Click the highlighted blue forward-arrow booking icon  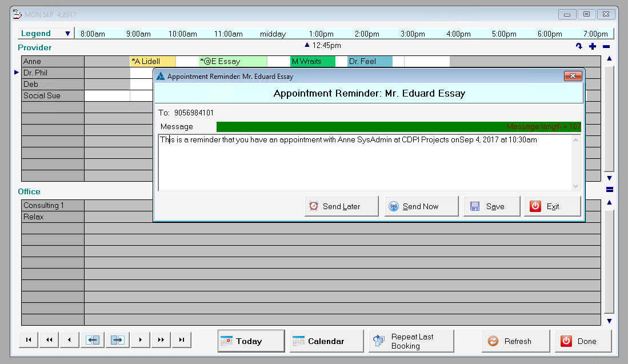click(117, 339)
